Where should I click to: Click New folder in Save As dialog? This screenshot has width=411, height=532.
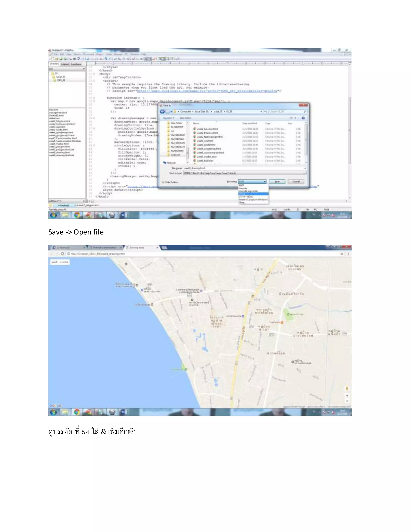coord(186,118)
